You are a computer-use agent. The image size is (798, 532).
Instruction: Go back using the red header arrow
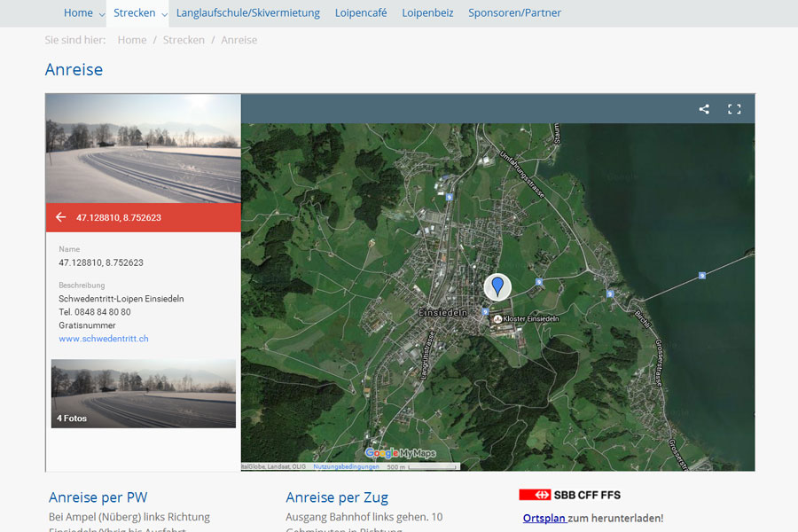tap(60, 217)
